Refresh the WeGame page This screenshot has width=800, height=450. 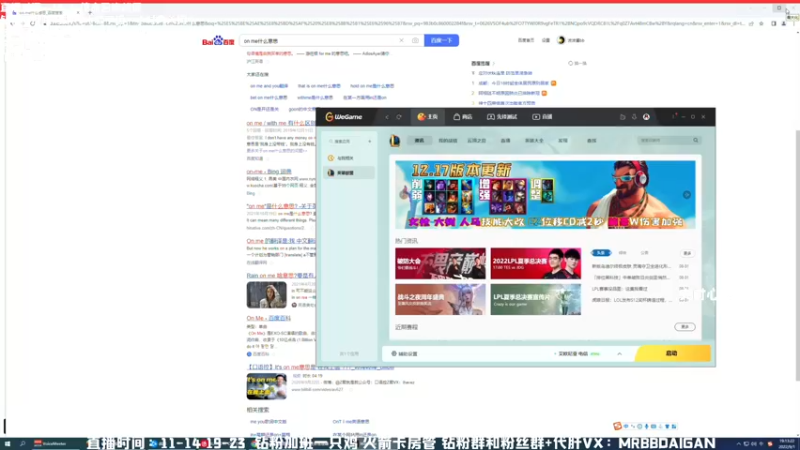(x=399, y=117)
